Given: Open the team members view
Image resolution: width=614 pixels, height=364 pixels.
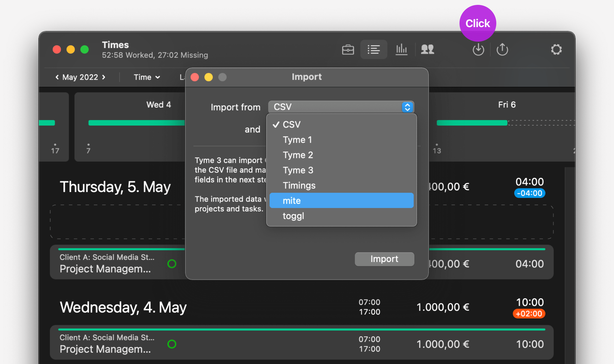Looking at the screenshot, I should pyautogui.click(x=427, y=50).
